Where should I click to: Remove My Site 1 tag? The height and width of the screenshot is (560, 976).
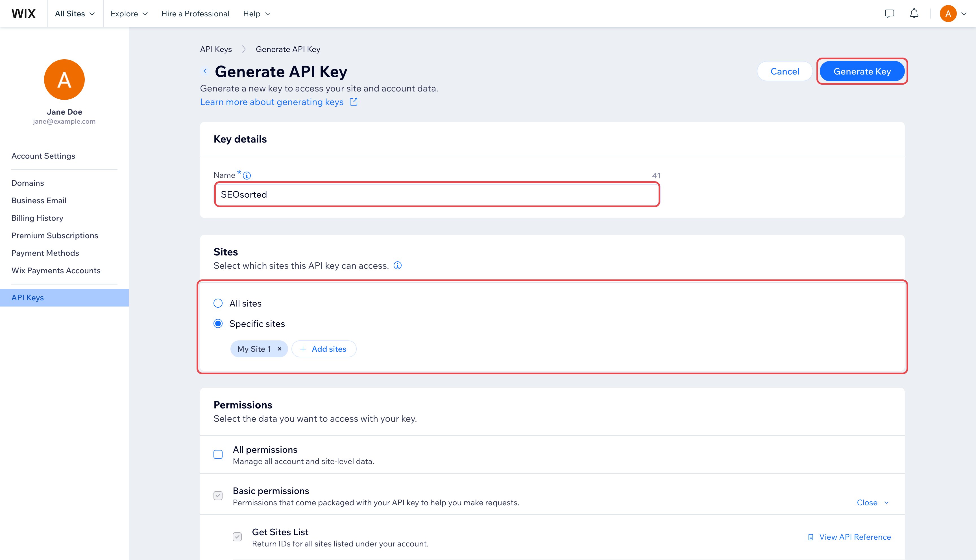coord(280,349)
